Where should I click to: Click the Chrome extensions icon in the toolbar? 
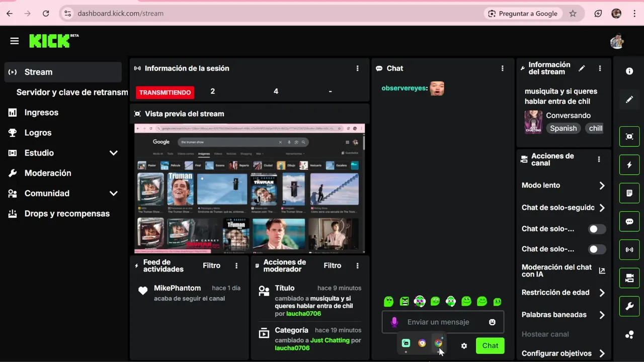coord(598,14)
